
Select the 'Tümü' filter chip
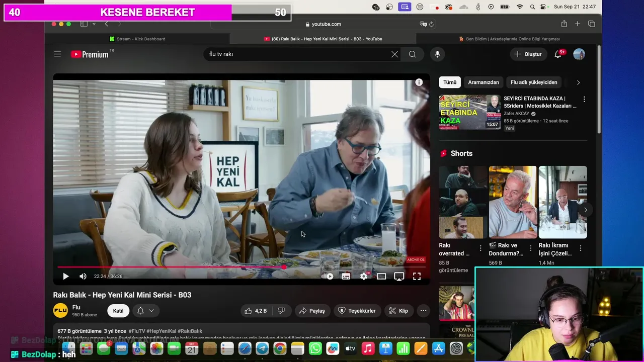coord(450,82)
